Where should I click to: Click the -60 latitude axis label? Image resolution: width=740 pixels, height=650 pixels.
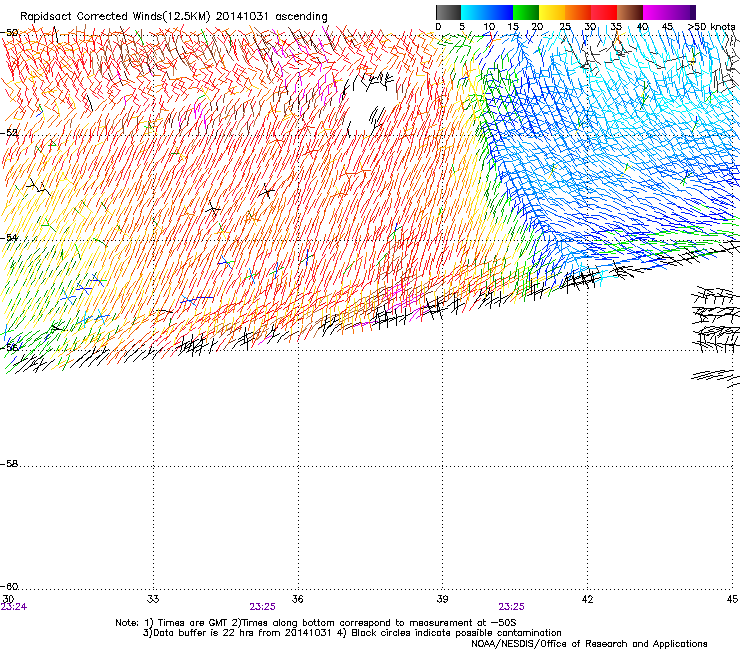click(x=9, y=587)
